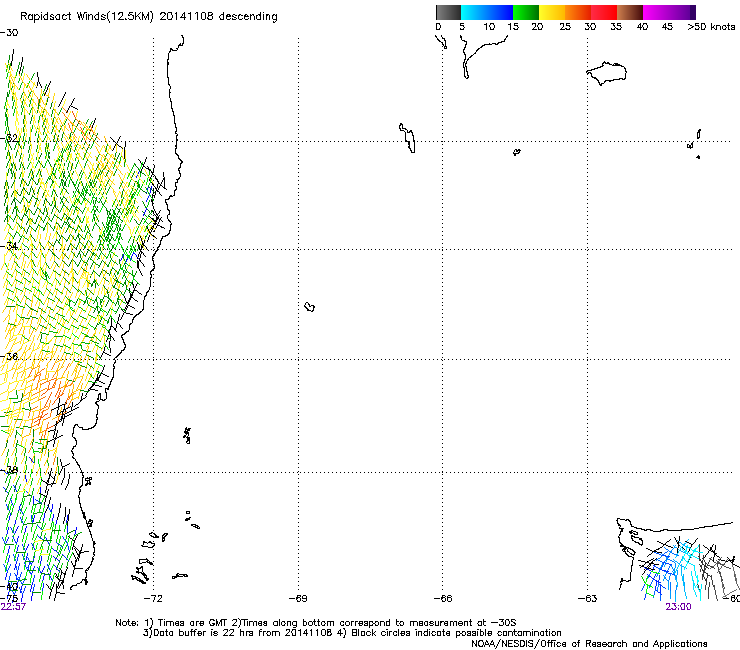Click the '-72' longitude label
This screenshot has width=740, height=650.
point(153,598)
